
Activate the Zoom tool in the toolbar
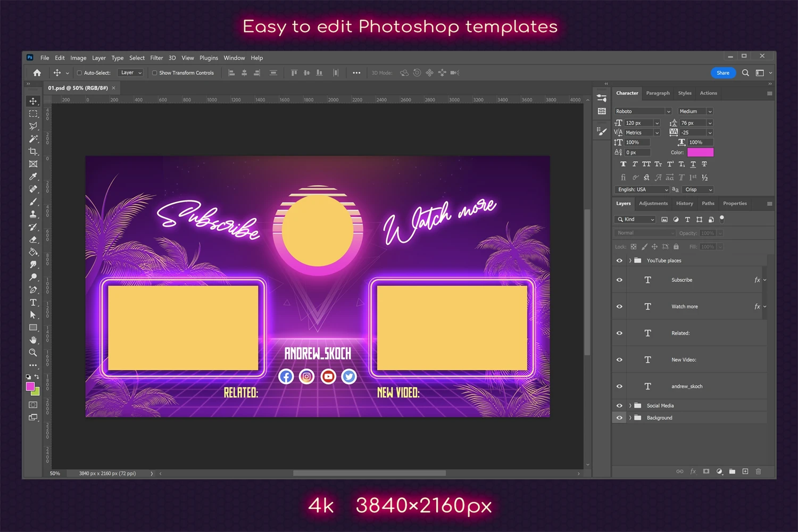[x=33, y=352]
